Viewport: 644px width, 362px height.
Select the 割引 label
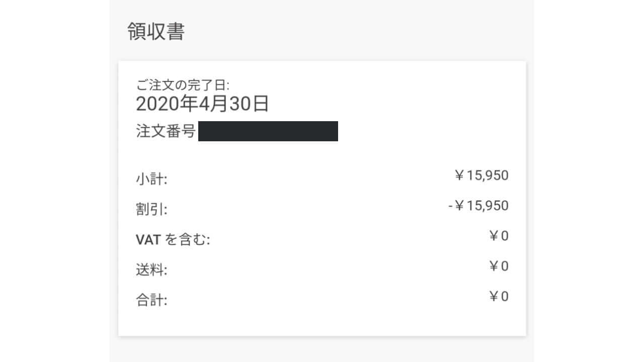click(x=151, y=209)
